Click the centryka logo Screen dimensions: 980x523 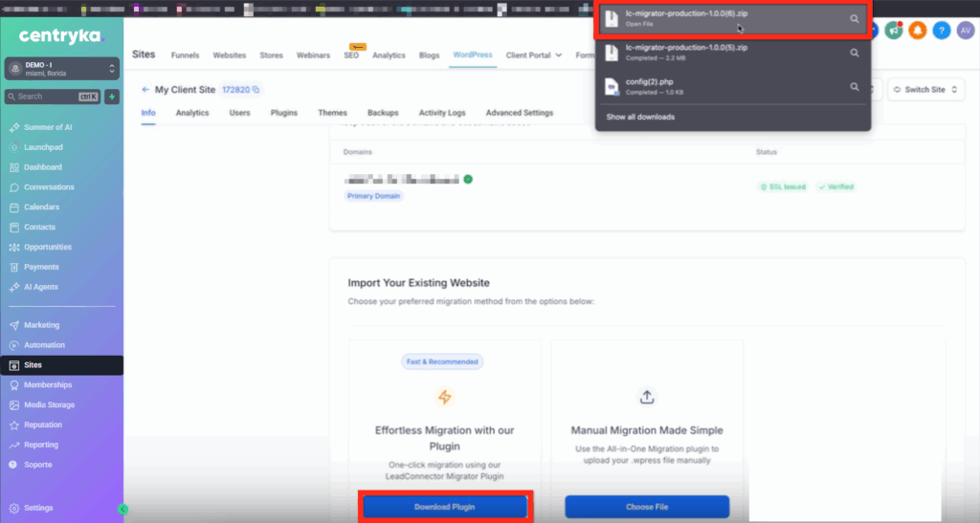[61, 36]
